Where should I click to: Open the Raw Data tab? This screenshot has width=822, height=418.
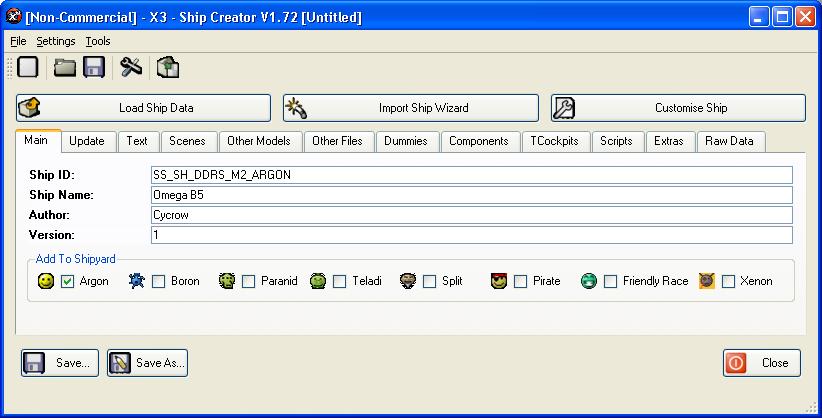729,141
